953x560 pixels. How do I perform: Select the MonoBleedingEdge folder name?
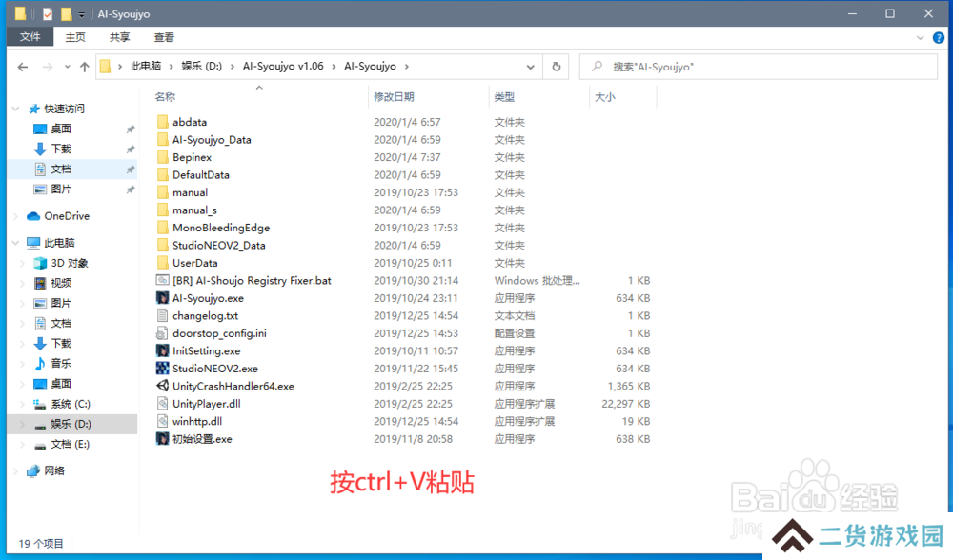[221, 228]
